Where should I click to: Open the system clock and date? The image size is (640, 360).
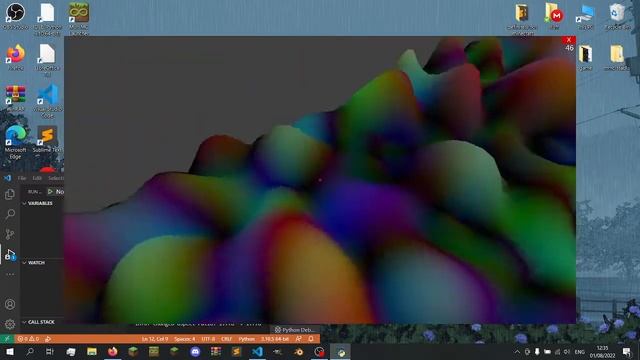click(x=602, y=351)
